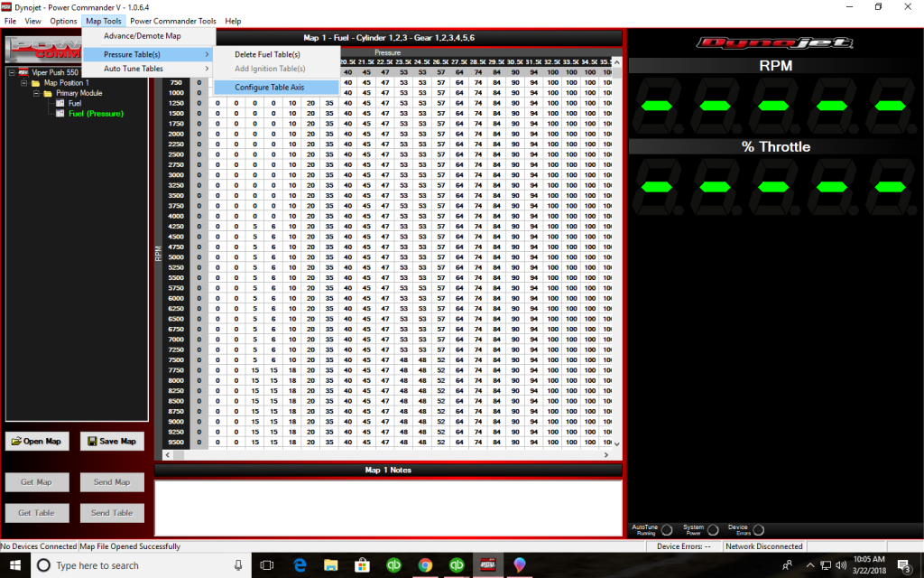Collapse the Viper Push 550 tree node
Viewport: 924px width, 578px height.
tap(12, 72)
